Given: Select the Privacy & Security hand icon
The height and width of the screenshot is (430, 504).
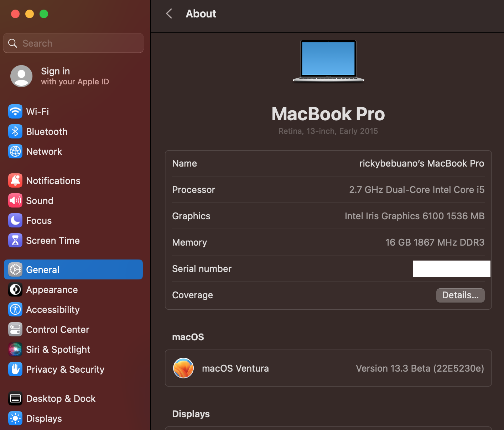Looking at the screenshot, I should [15, 369].
